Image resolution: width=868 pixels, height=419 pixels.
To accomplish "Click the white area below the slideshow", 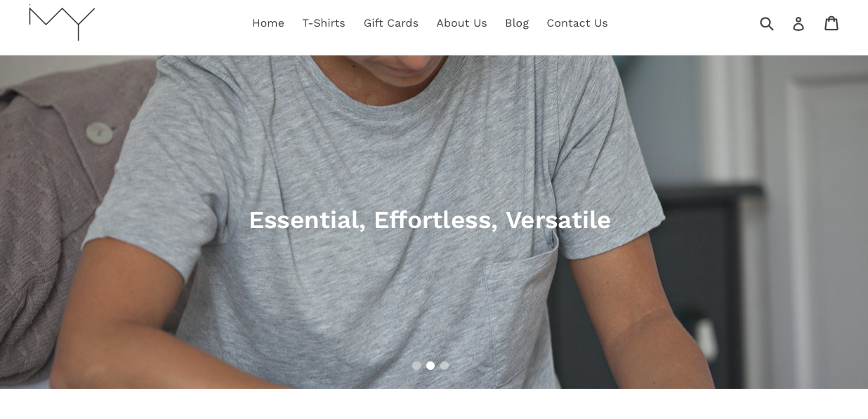I will tap(434, 404).
